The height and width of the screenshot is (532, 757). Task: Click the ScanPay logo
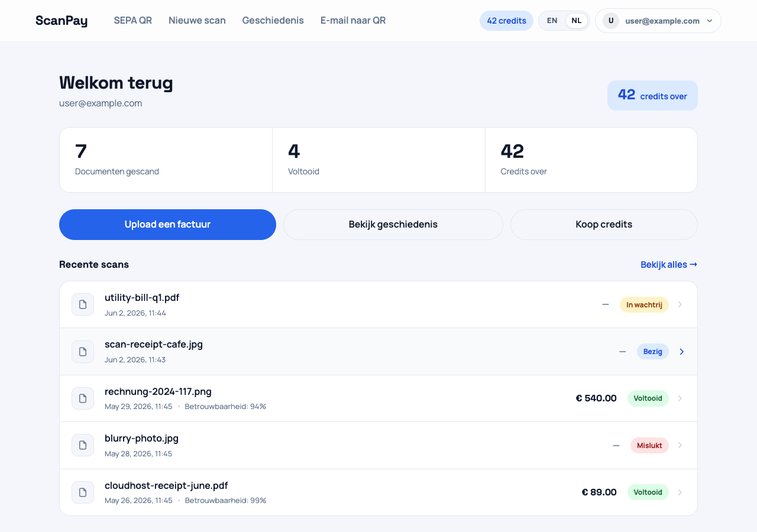click(x=62, y=21)
